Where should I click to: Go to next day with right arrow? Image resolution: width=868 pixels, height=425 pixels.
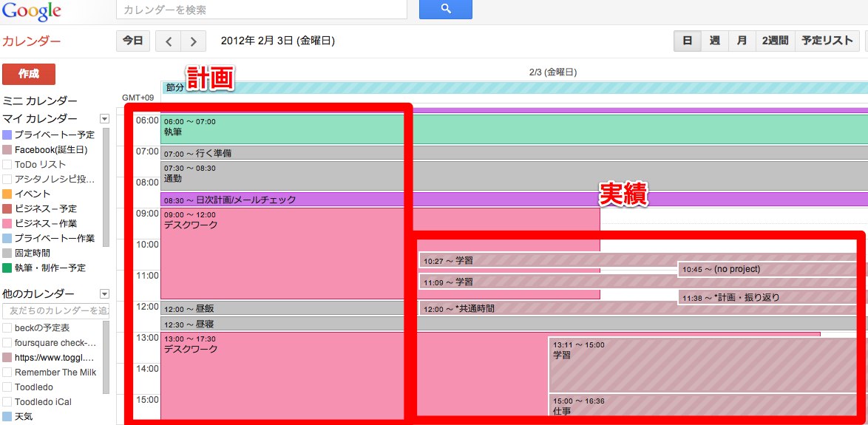click(x=194, y=41)
